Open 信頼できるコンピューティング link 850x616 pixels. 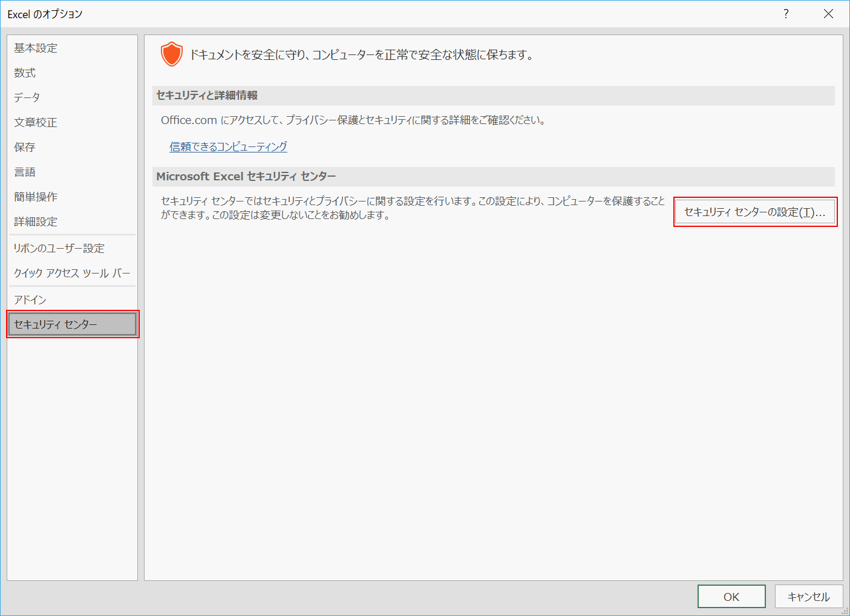[228, 146]
